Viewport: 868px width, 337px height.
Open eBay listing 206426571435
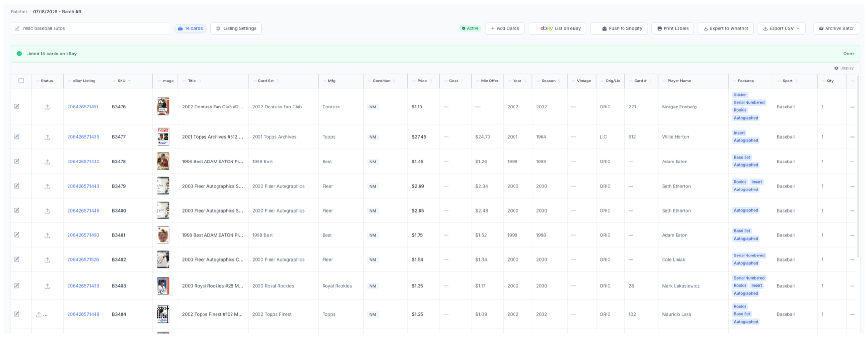tap(83, 137)
